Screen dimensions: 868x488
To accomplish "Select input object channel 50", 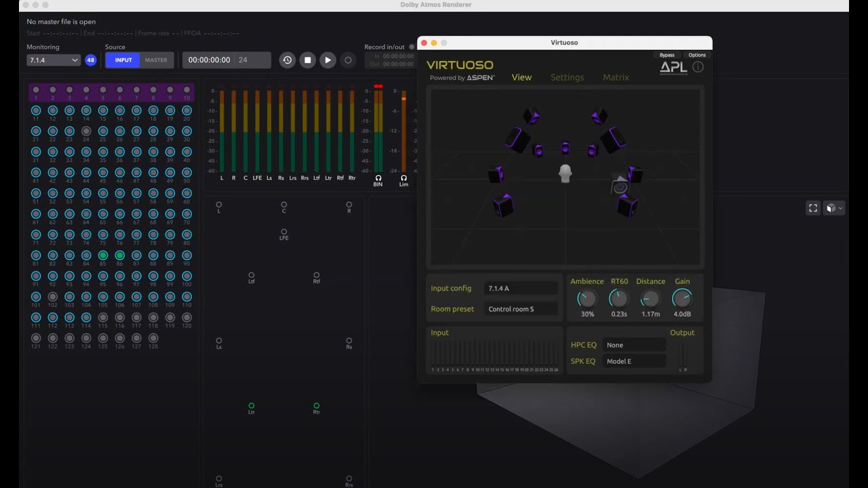I will tap(186, 172).
